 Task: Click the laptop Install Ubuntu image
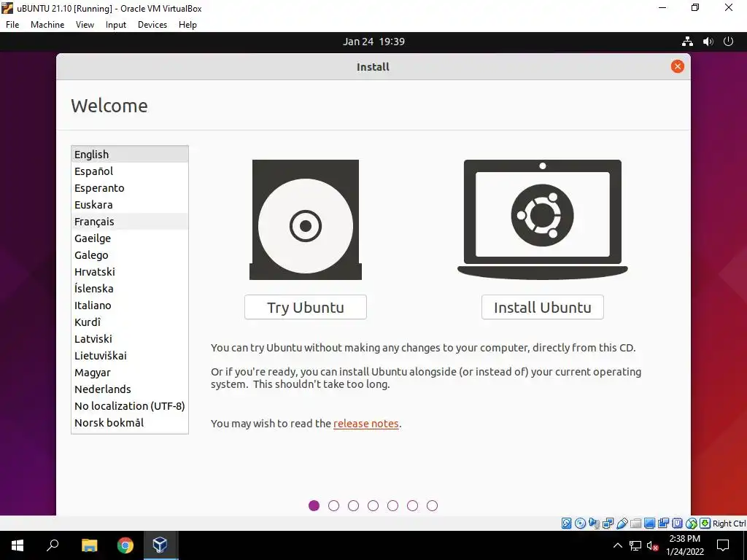543,219
